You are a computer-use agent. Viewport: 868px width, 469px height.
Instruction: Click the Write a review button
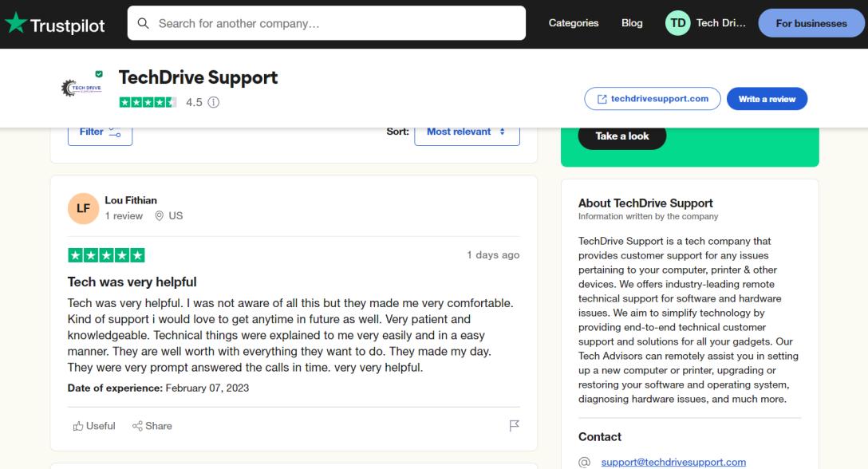point(767,99)
